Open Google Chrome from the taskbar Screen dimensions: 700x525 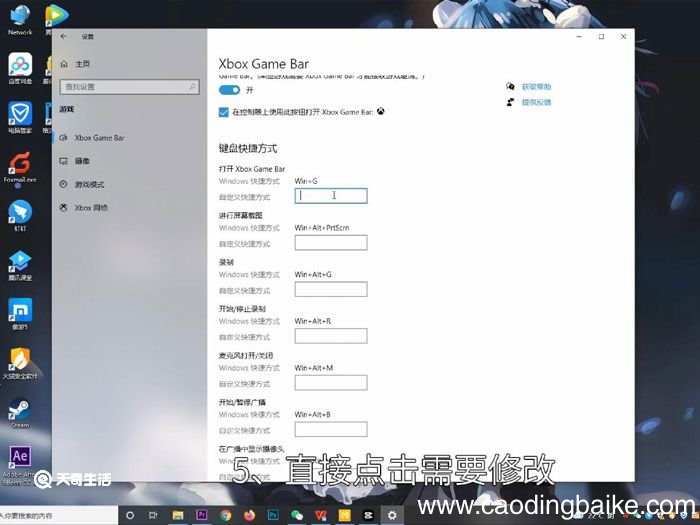[x=225, y=515]
